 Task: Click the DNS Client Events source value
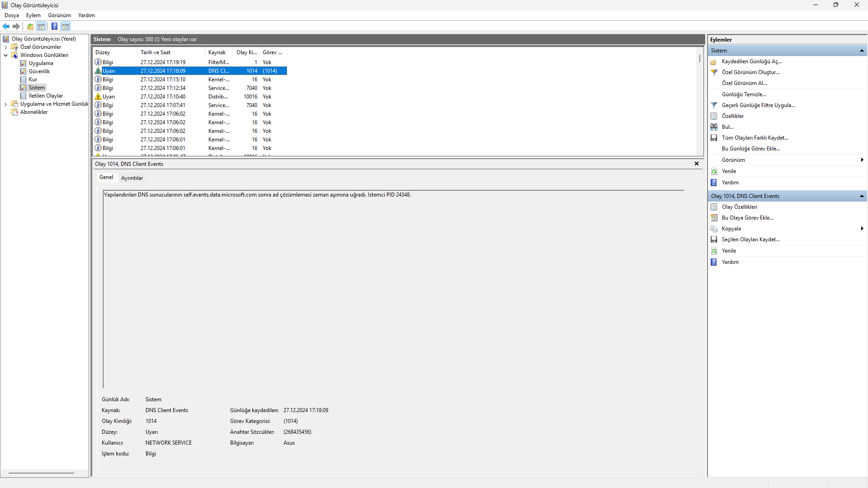[x=167, y=410]
